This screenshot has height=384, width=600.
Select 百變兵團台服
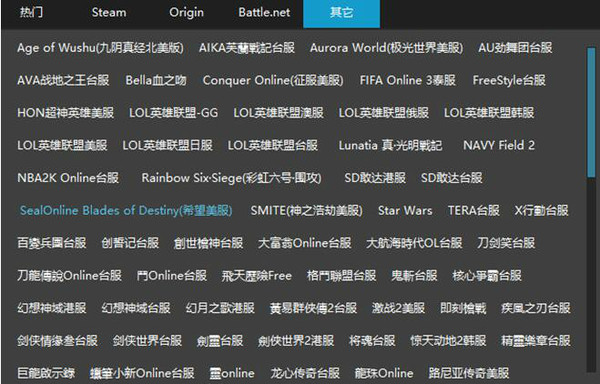(52, 243)
